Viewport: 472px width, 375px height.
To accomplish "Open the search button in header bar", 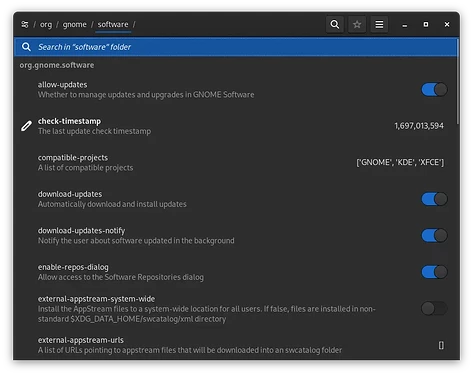I will pos(335,24).
